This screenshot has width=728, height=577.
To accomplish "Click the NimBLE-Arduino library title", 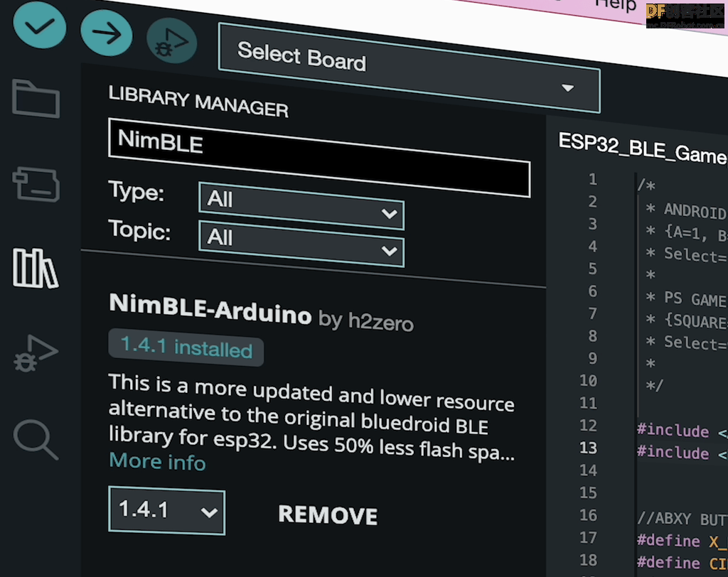I will click(x=210, y=308).
